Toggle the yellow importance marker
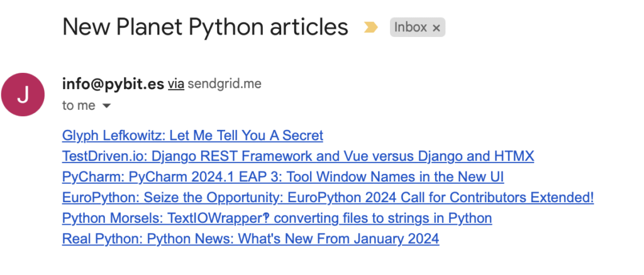 click(x=370, y=28)
